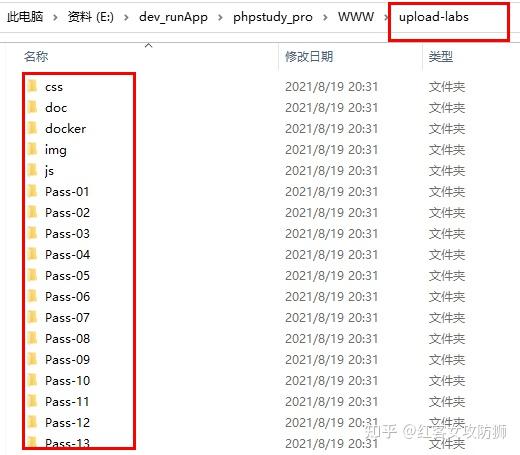The image size is (520, 455).
Task: Select the Pass-12 folder name
Action: click(x=67, y=423)
